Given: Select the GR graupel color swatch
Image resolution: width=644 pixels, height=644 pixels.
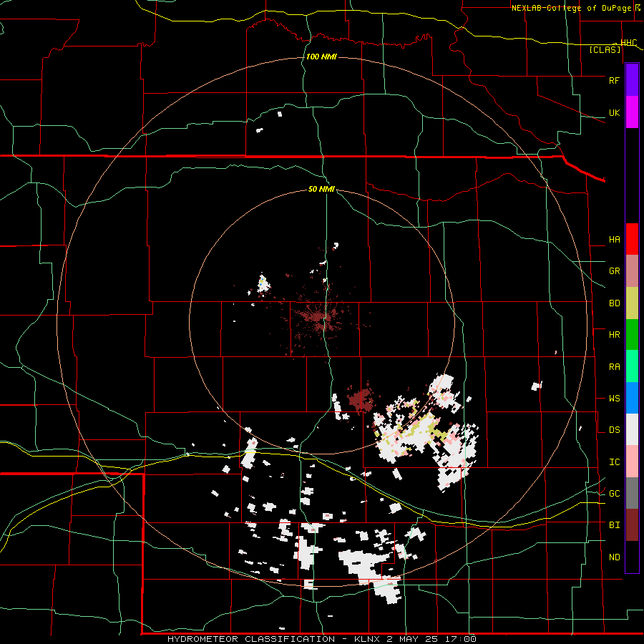Looking at the screenshot, I should [632, 271].
